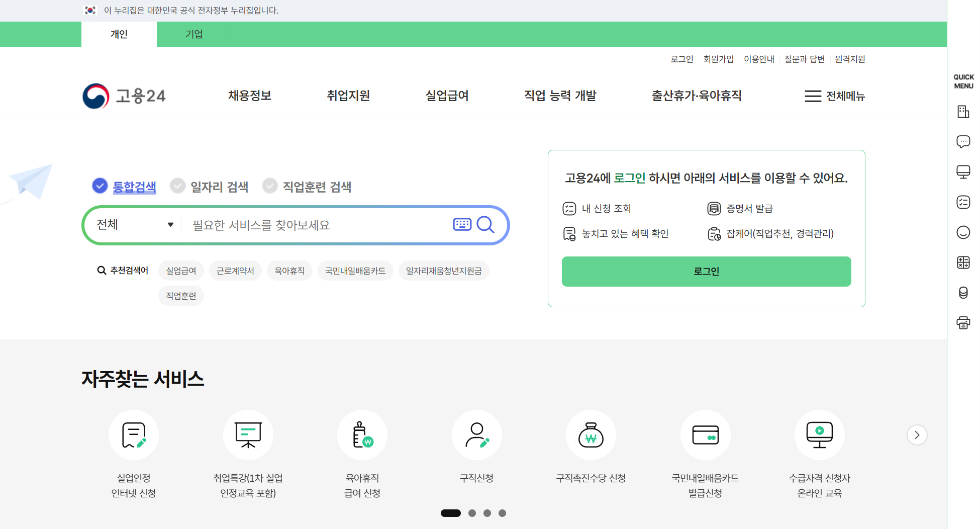
Task: Click the 실업인정 인터넷 신청 document icon
Action: (x=133, y=435)
